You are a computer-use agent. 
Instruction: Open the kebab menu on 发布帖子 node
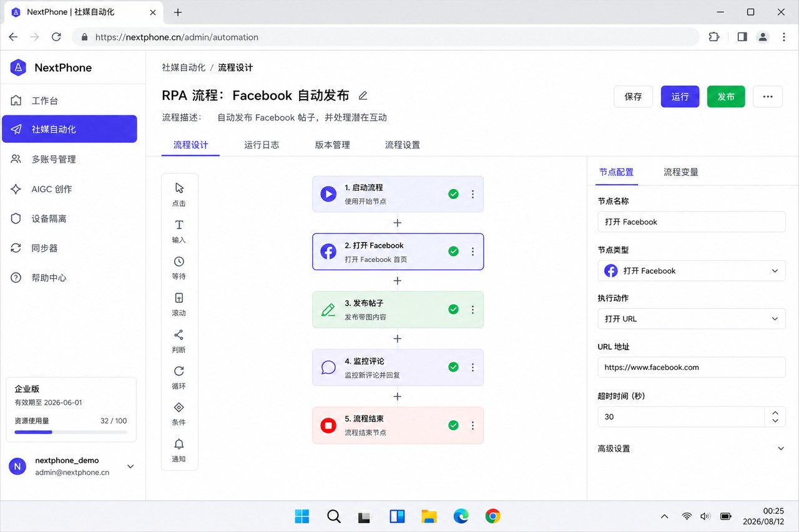pyautogui.click(x=473, y=309)
